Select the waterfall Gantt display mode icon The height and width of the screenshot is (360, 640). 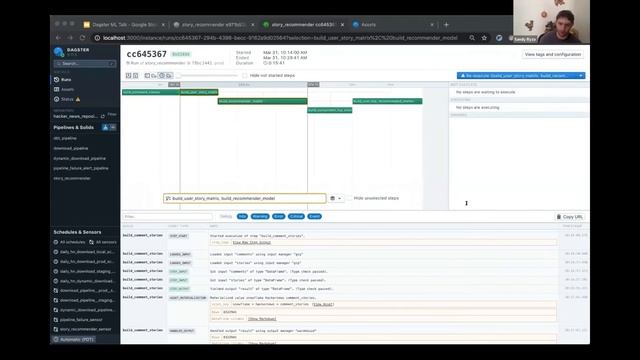pos(154,76)
